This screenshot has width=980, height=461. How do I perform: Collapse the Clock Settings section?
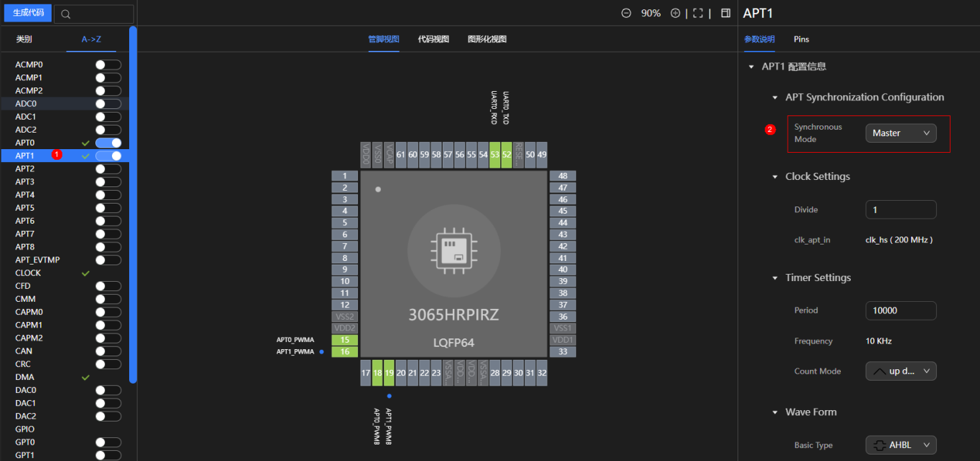point(776,176)
